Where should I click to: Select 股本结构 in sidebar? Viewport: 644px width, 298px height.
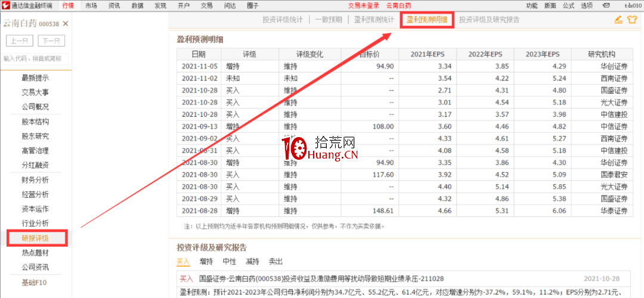tap(35, 122)
